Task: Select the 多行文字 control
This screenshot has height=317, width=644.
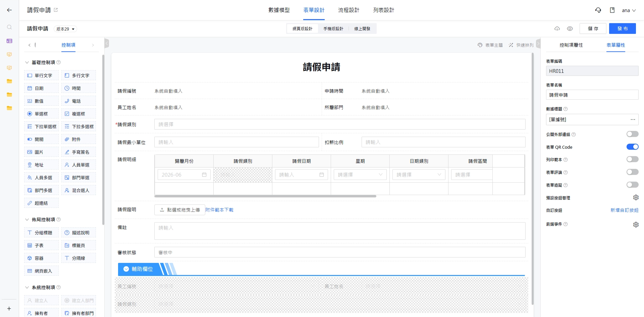Action: point(78,76)
